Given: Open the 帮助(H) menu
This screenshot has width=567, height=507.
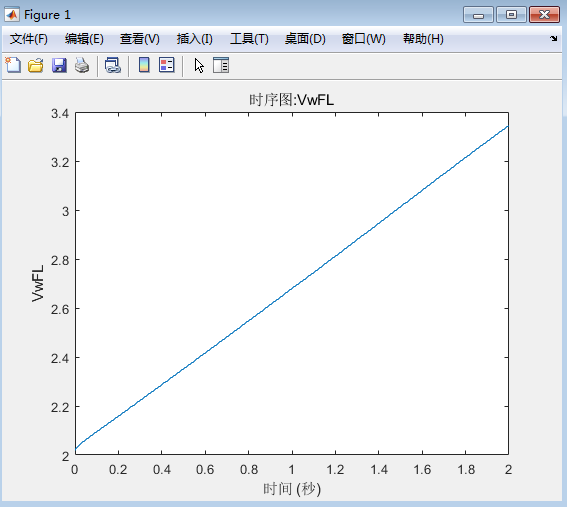Looking at the screenshot, I should pyautogui.click(x=423, y=39).
